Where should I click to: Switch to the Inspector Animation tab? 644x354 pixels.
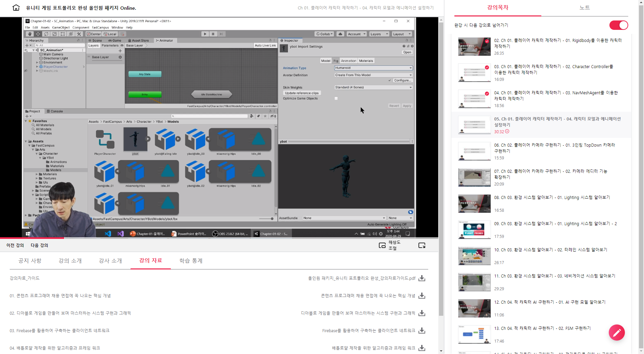pos(348,61)
